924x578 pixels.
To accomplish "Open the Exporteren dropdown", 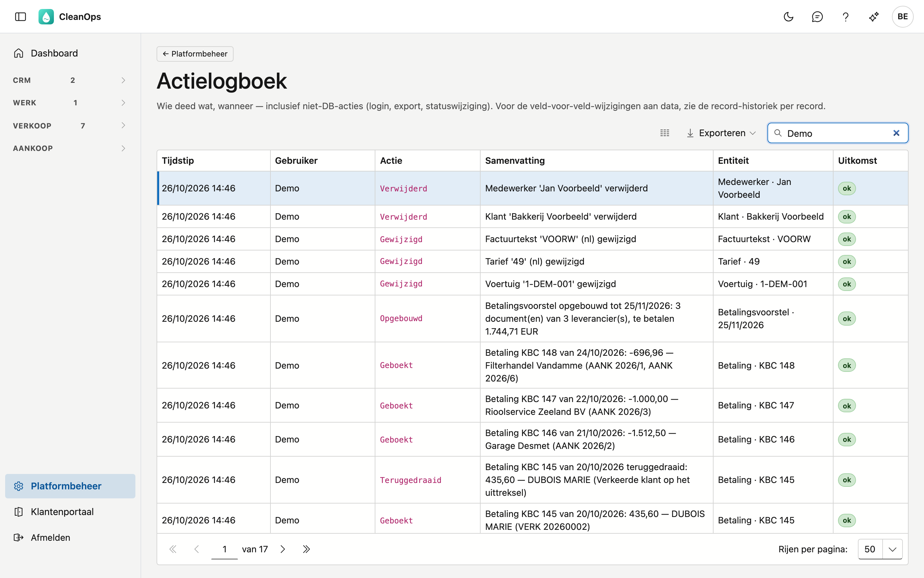I will (721, 133).
